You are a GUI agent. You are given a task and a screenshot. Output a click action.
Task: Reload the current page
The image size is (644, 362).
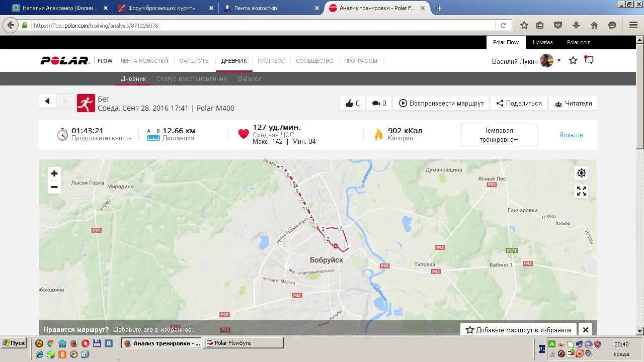click(503, 25)
